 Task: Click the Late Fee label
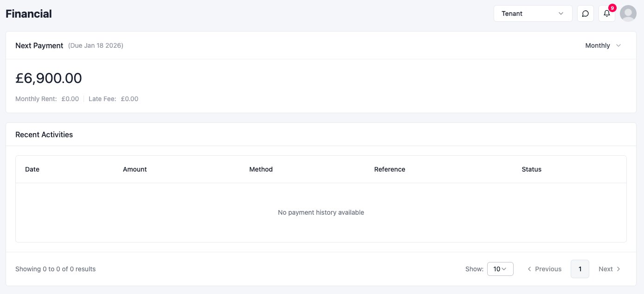pyautogui.click(x=102, y=99)
